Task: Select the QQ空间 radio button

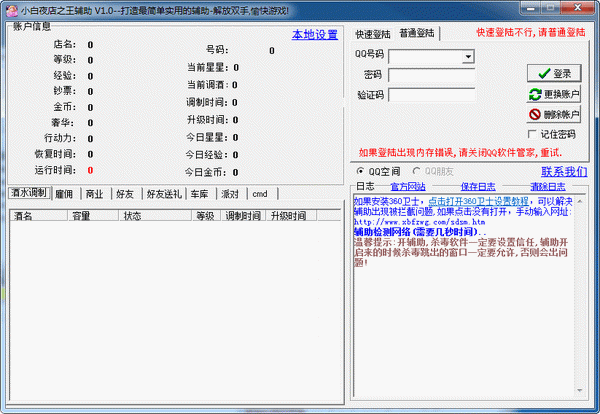Action: point(360,171)
